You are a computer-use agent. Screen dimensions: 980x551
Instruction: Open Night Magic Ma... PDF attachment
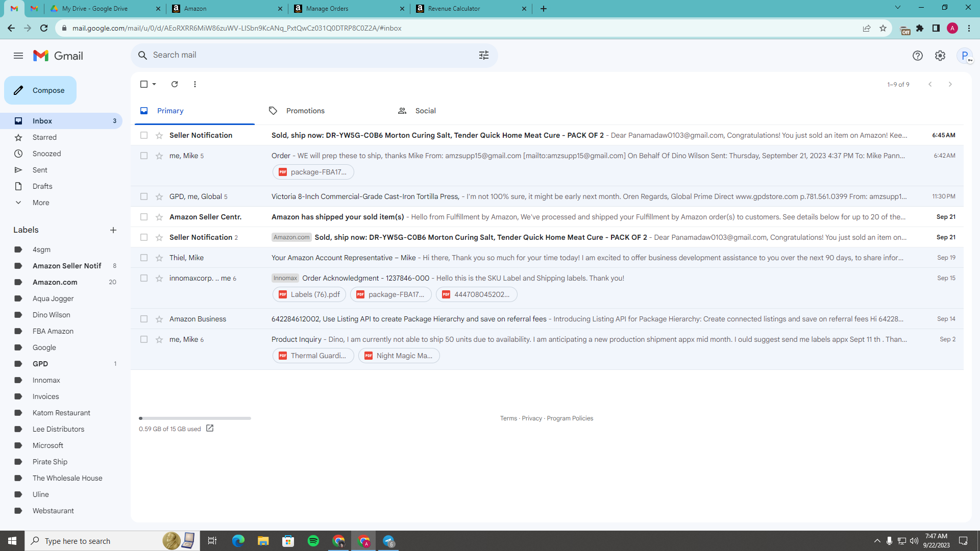(399, 356)
